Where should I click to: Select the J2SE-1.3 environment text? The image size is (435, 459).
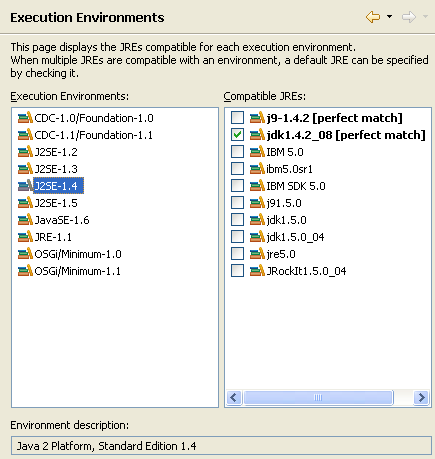(x=56, y=169)
